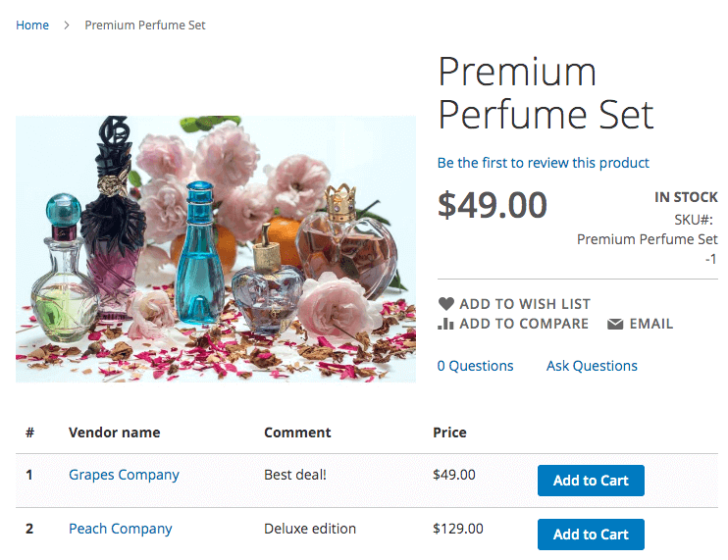Click the Vendor name column header
The image size is (728, 560).
[x=114, y=433]
